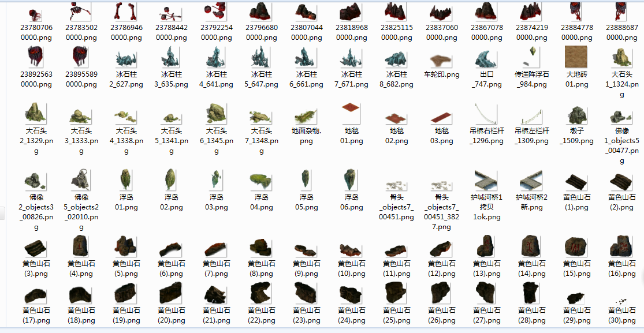
Task: Select the 传送阵浮石_984.png floating stone thumbnail
Action: (x=532, y=57)
